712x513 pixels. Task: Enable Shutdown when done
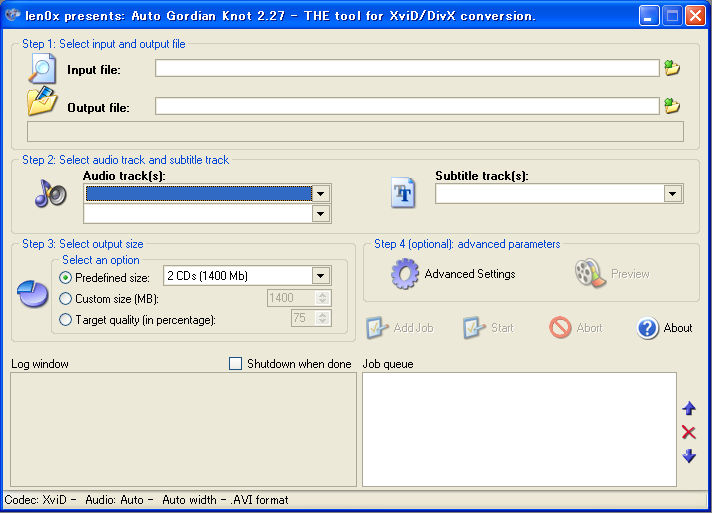point(235,364)
